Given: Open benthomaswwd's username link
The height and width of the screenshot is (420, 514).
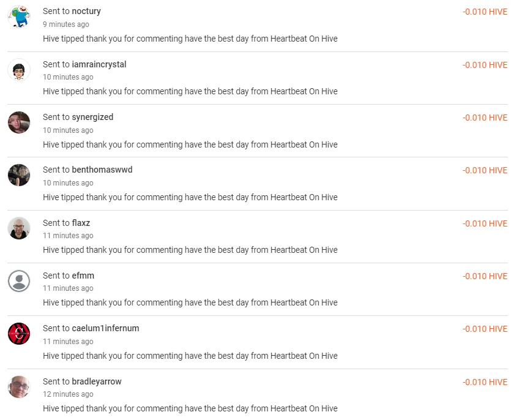Looking at the screenshot, I should click(102, 170).
